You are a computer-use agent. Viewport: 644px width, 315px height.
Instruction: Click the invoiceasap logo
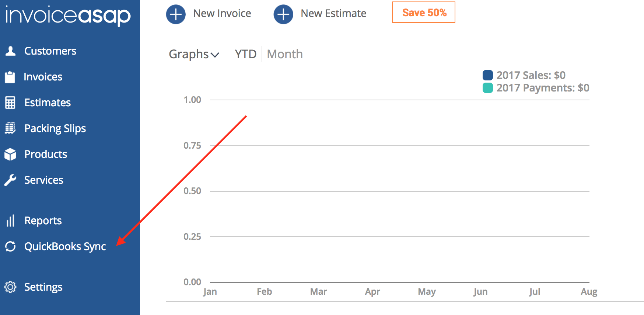click(68, 15)
